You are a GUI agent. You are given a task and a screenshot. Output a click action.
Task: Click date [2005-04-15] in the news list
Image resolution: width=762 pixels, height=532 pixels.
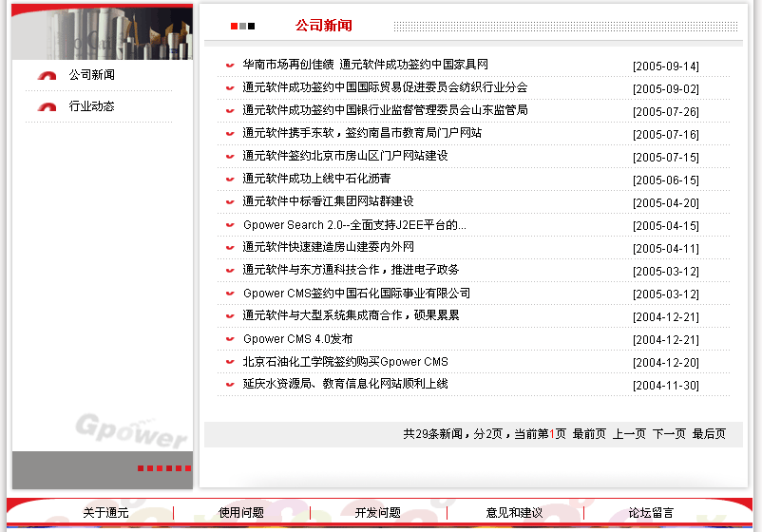(x=666, y=226)
